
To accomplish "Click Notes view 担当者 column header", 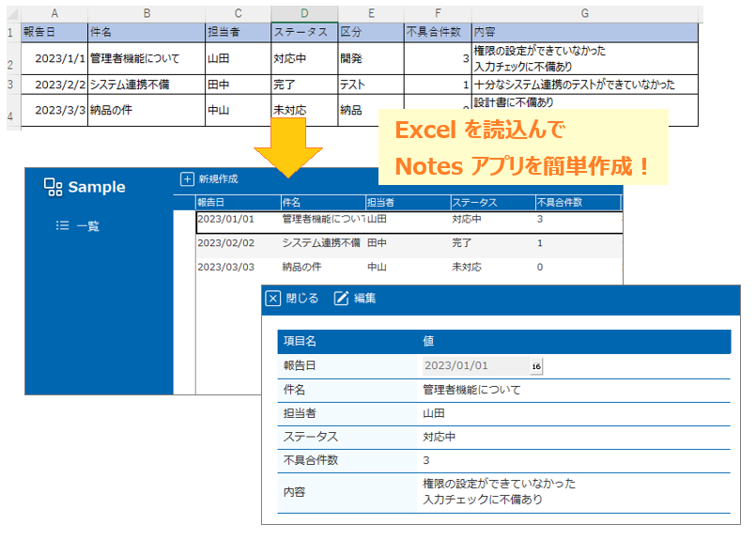I will click(408, 203).
